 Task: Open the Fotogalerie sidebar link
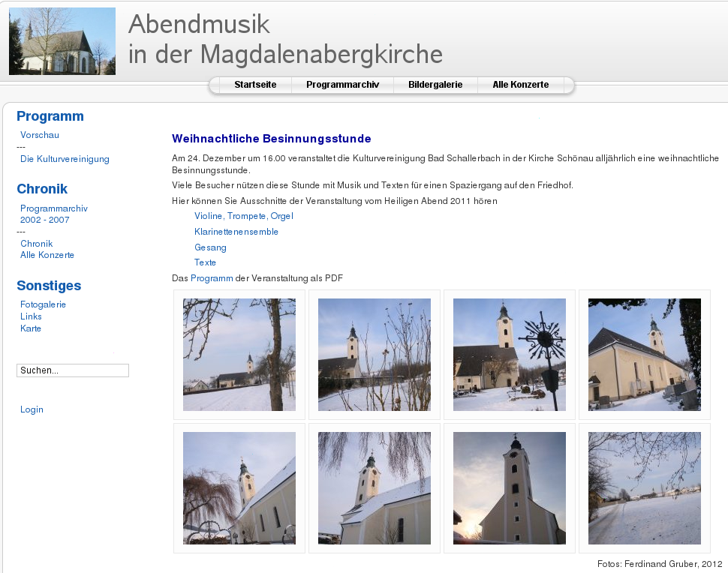coord(43,304)
